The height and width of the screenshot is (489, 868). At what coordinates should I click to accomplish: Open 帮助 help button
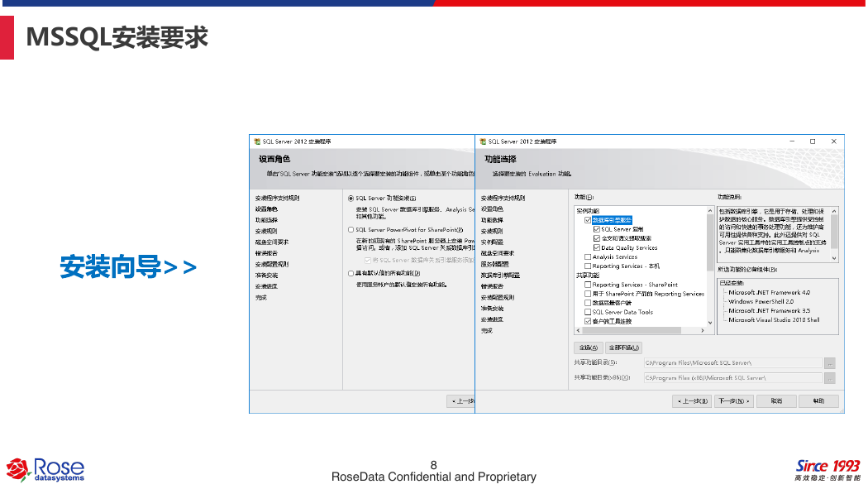(x=818, y=401)
